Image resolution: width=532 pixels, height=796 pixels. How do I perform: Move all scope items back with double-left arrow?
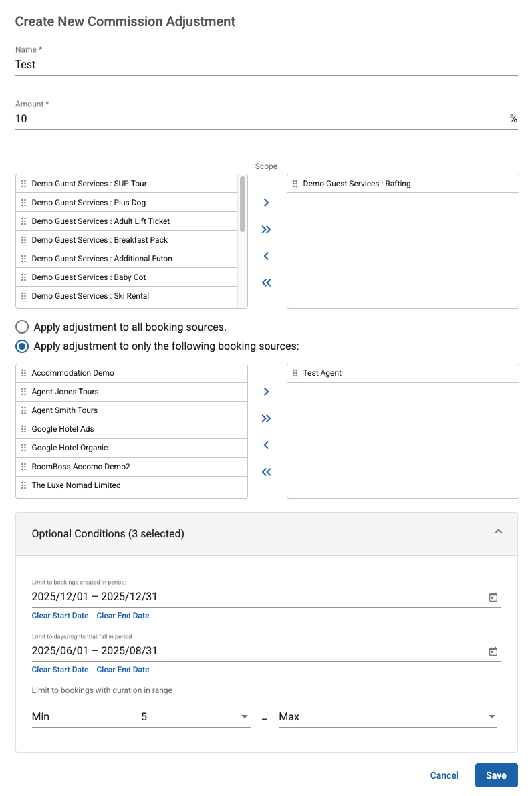[x=266, y=283]
